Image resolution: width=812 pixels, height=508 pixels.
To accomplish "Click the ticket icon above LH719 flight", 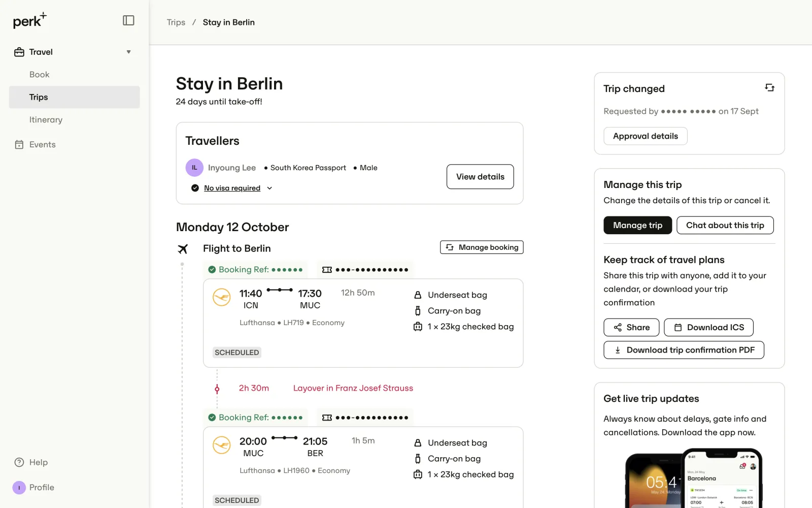I will [327, 270].
